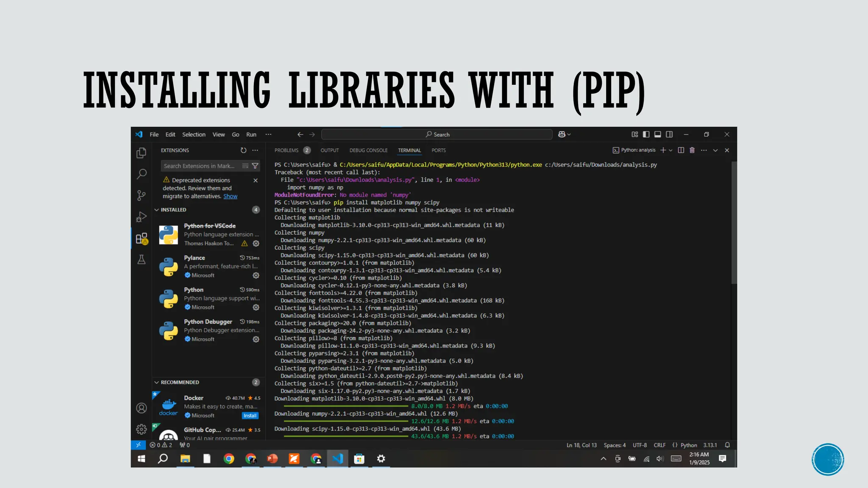
Task: Kill terminal using trash icon
Action: click(x=692, y=150)
